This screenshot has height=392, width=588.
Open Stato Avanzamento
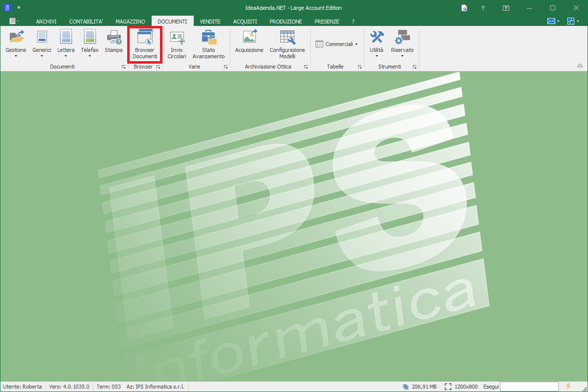(x=208, y=45)
